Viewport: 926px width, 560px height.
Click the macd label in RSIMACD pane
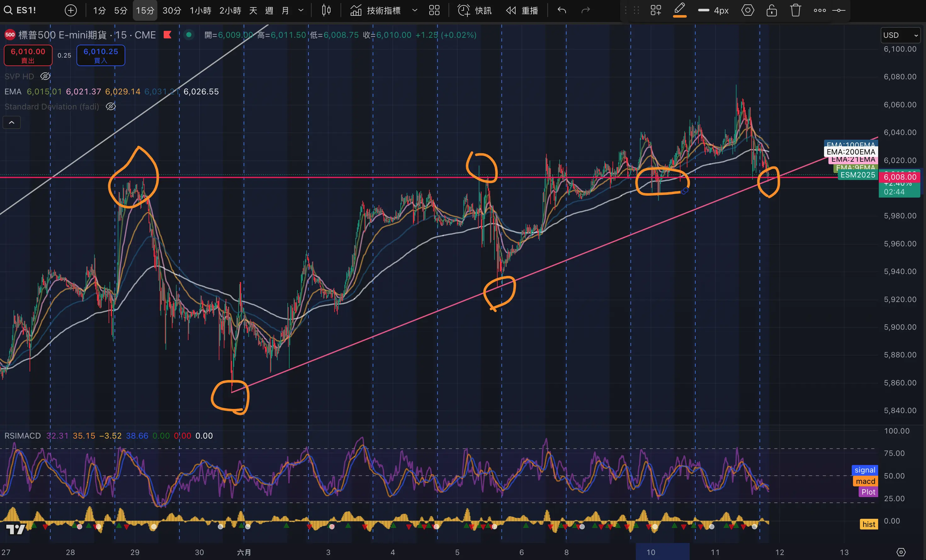pos(865,481)
